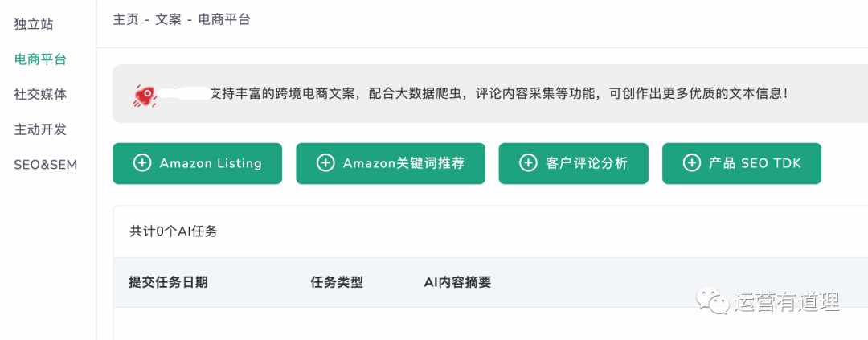This screenshot has width=868, height=340.
Task: Click the 主页 breadcrumb link
Action: (x=125, y=20)
